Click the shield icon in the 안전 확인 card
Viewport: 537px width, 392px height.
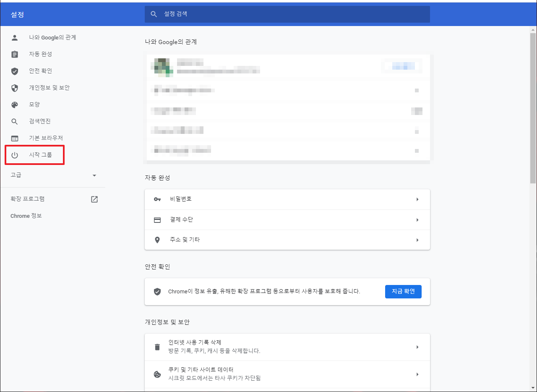[157, 291]
